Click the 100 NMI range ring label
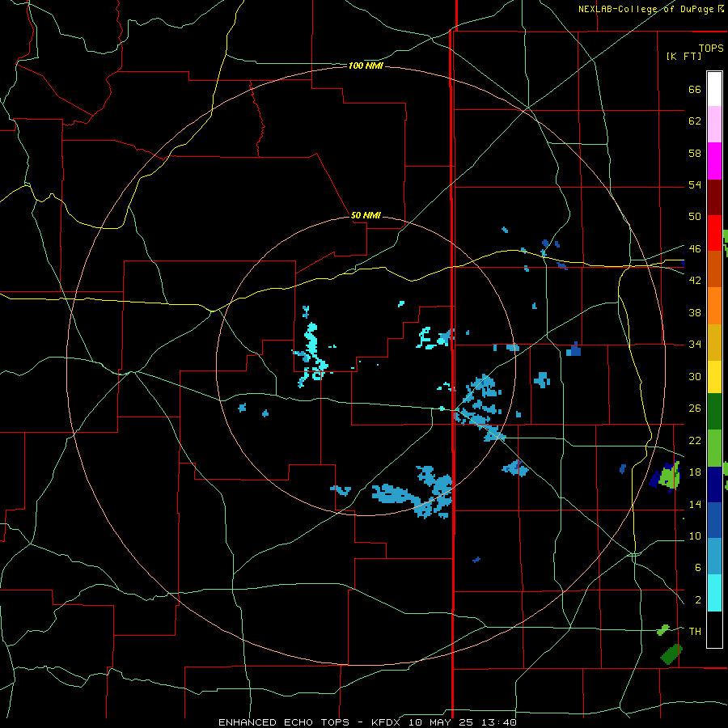Image resolution: width=728 pixels, height=728 pixels. pyautogui.click(x=366, y=66)
